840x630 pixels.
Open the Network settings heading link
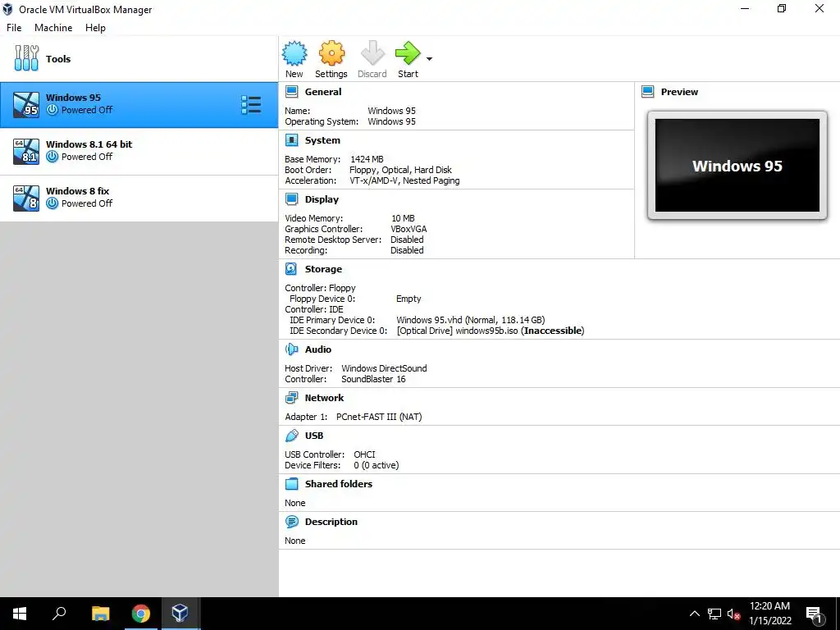[325, 398]
